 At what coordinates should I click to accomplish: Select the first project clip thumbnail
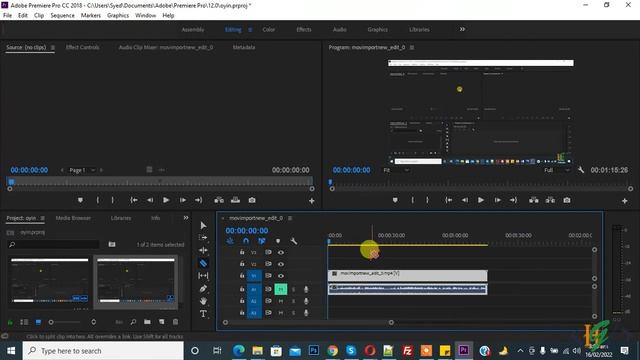[x=49, y=282]
